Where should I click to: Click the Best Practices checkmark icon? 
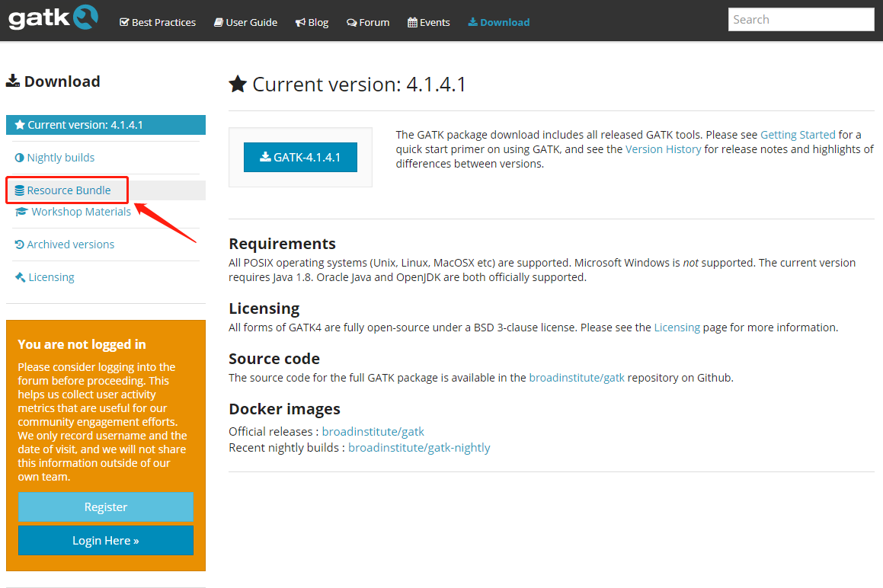(x=124, y=23)
